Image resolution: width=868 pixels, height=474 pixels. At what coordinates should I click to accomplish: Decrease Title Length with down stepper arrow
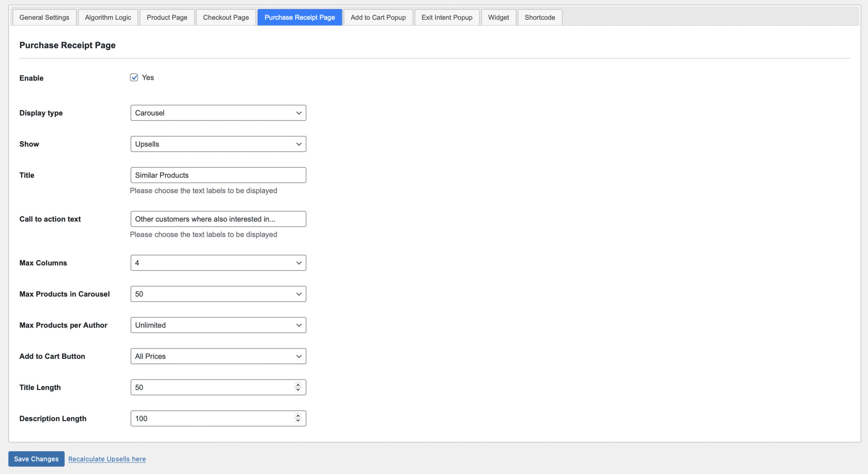pyautogui.click(x=298, y=390)
